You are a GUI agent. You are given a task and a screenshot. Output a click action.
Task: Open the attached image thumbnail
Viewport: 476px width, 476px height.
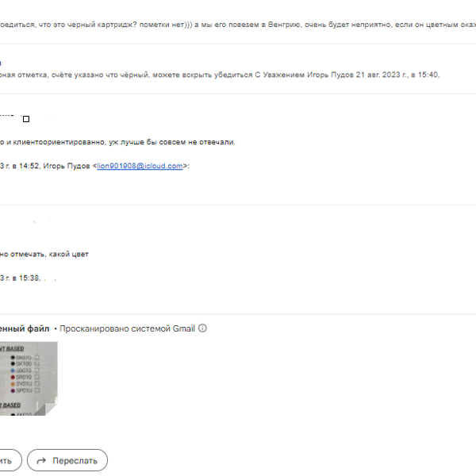point(29,378)
